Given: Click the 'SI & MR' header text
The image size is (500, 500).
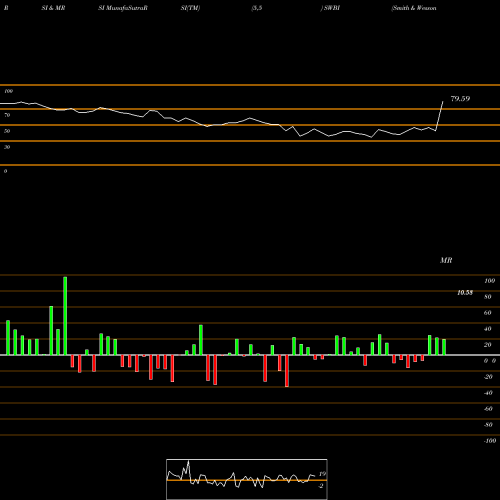Looking at the screenshot, I should [x=53, y=8].
